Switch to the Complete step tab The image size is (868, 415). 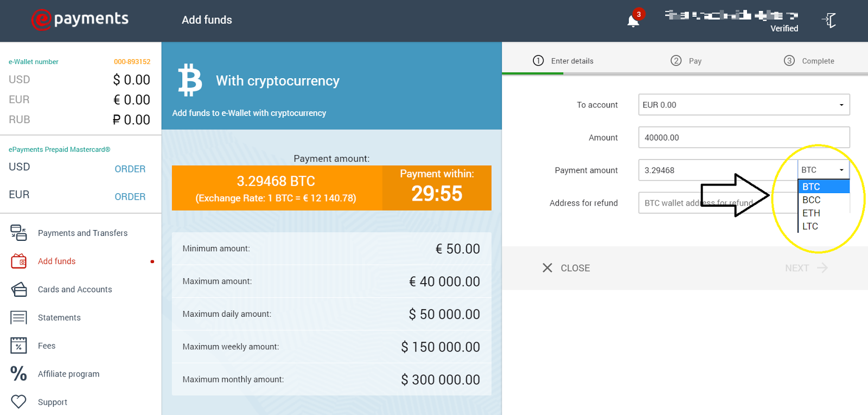tap(809, 61)
